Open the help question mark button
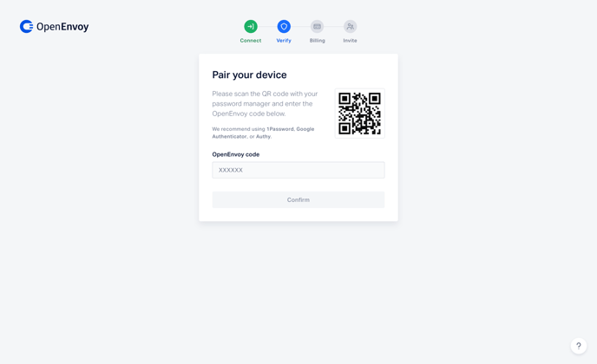 (578, 346)
